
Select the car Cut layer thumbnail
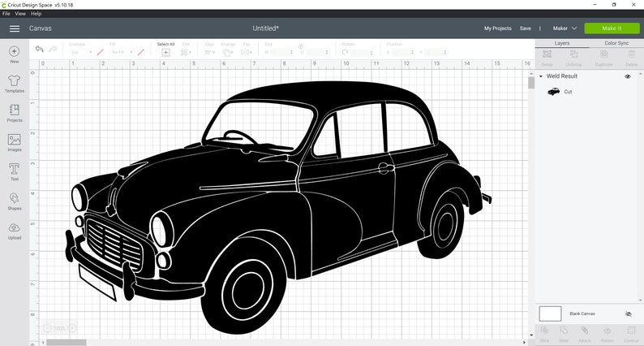pyautogui.click(x=554, y=92)
